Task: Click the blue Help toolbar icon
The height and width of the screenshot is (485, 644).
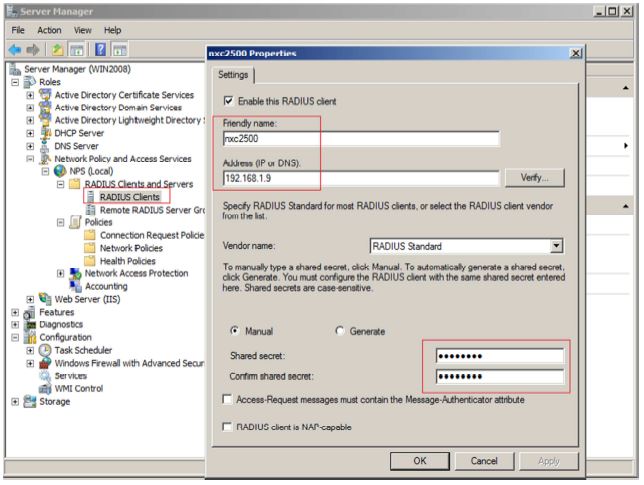Action: pyautogui.click(x=100, y=51)
